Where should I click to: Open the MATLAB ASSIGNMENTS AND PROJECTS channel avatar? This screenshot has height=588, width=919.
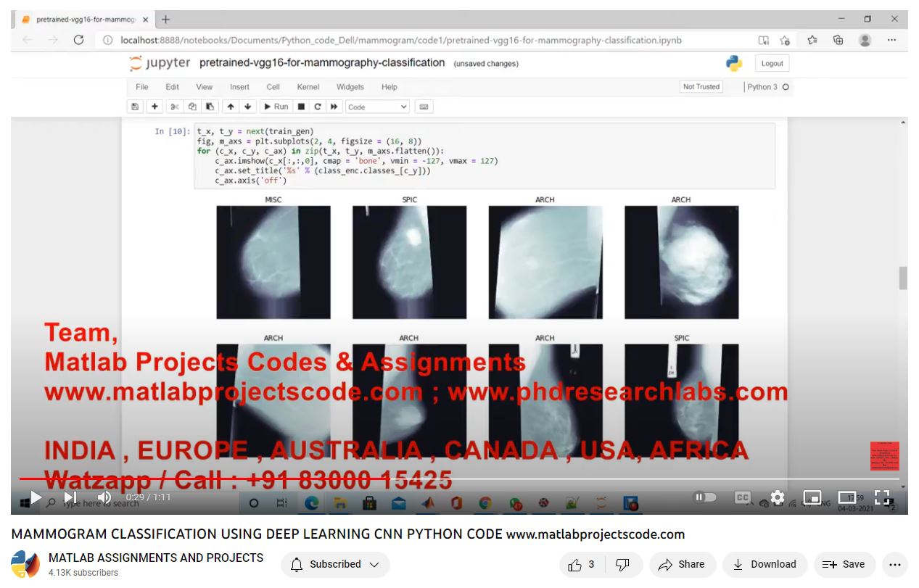[25, 564]
